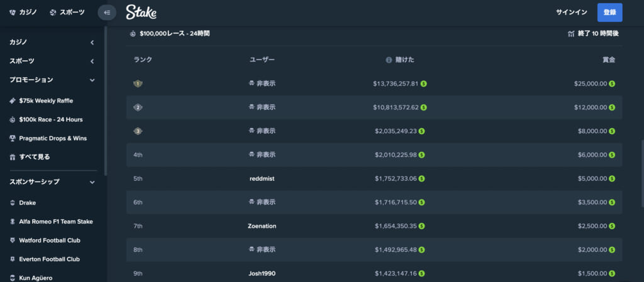
Task: Click the chart icon beside 終了 10 時間後
Action: pyautogui.click(x=571, y=34)
